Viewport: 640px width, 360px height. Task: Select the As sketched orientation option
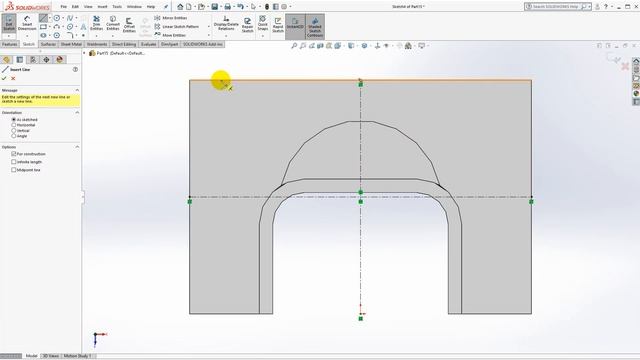coord(13,120)
